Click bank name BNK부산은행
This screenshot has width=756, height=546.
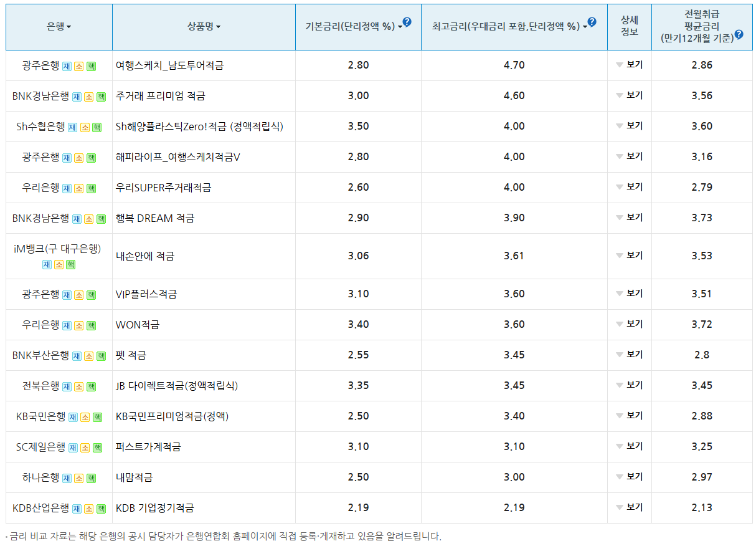click(x=40, y=355)
